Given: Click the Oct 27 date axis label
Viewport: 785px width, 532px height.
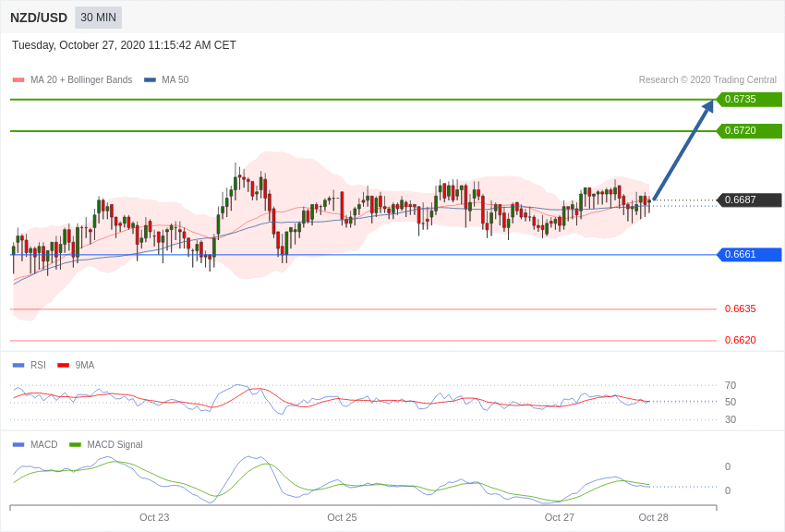Looking at the screenshot, I should pos(560,517).
